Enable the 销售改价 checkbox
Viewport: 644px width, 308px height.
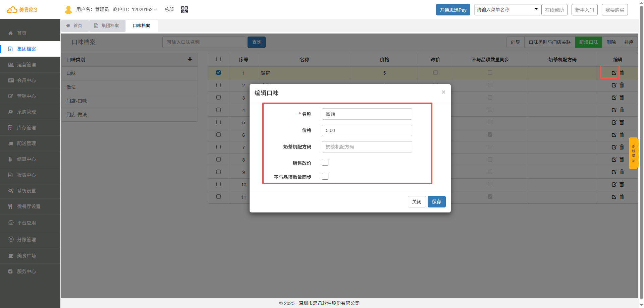pyautogui.click(x=325, y=163)
